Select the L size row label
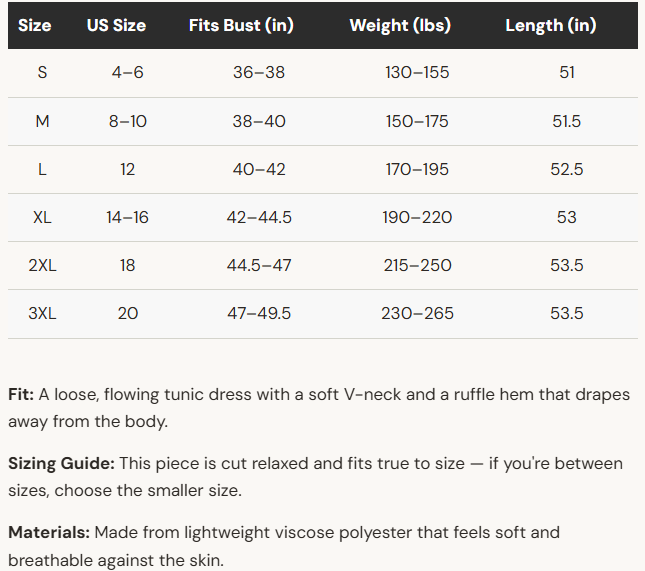The height and width of the screenshot is (571, 645). (x=42, y=169)
